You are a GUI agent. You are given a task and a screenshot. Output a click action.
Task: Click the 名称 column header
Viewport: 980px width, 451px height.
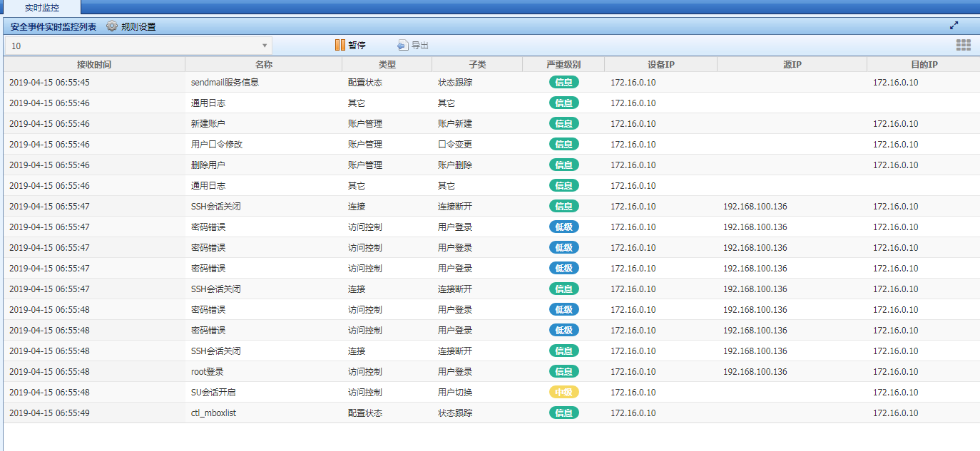click(263, 64)
